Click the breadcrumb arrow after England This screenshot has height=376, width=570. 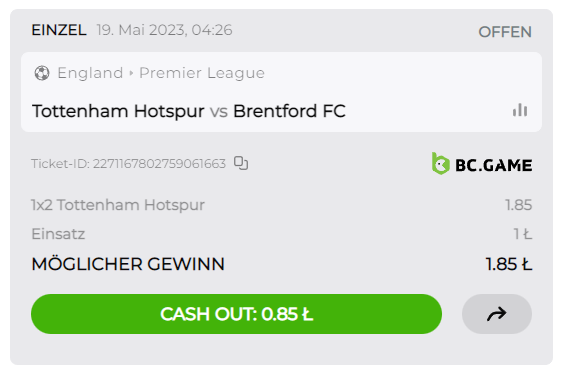(x=131, y=73)
